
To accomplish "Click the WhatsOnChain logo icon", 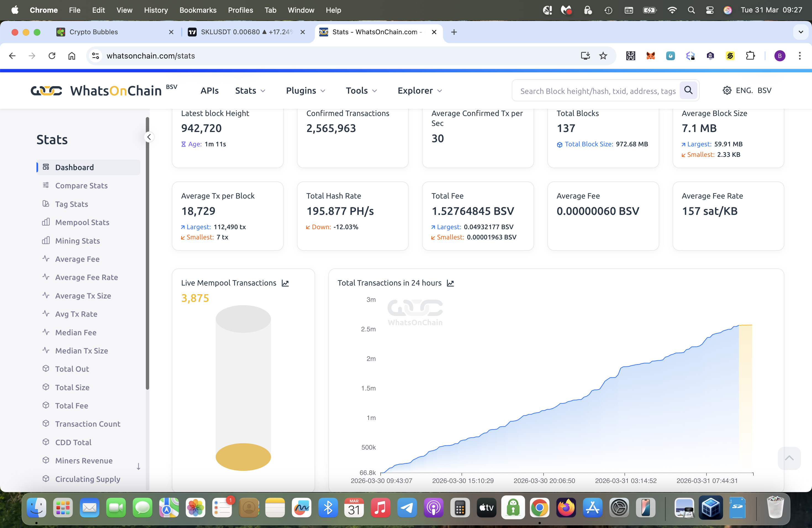I will (x=46, y=90).
